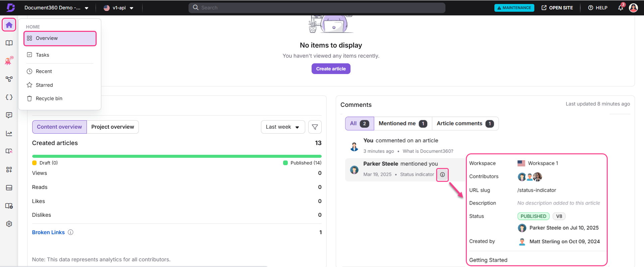Open the Settings gear icon in sidebar
This screenshot has height=267, width=644.
(x=9, y=224)
